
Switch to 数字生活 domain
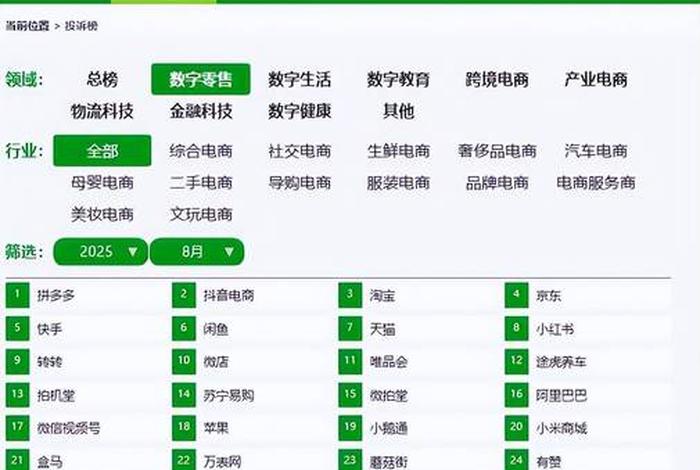pos(300,79)
